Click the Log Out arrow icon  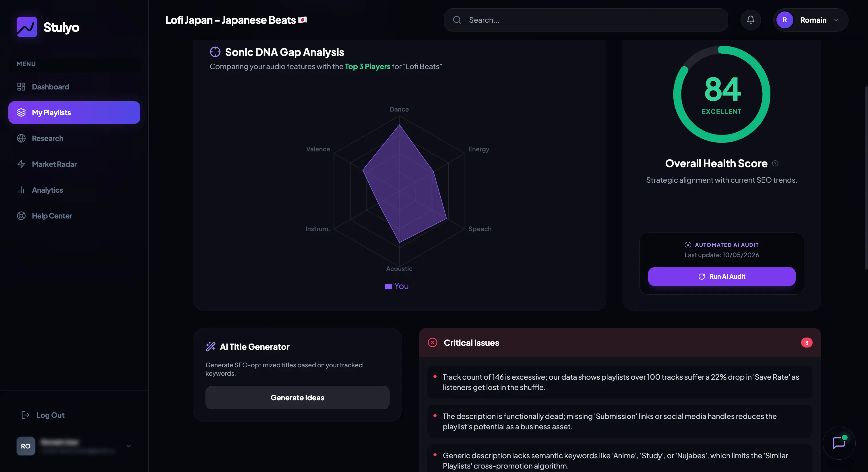click(x=26, y=415)
